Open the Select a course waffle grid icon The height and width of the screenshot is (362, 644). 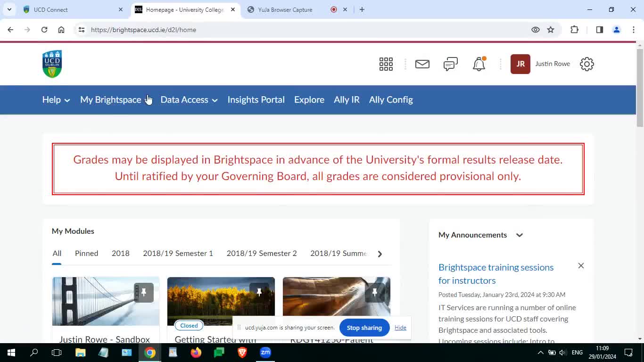point(386,64)
